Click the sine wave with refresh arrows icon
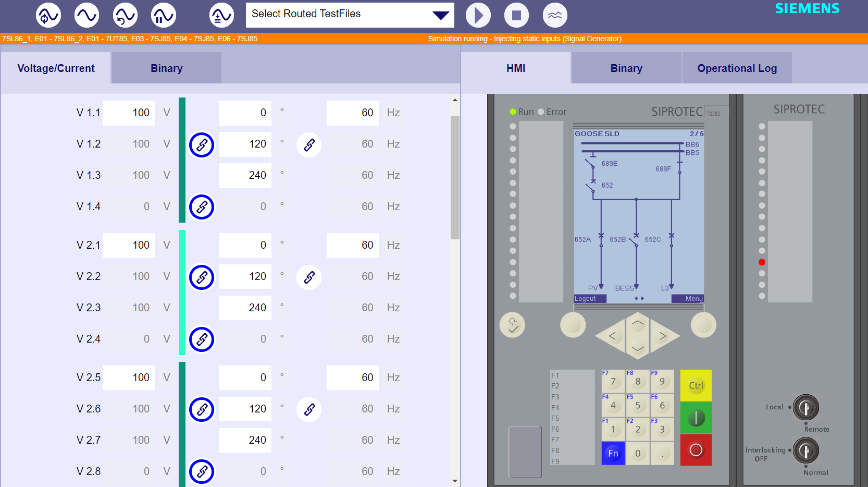 pyautogui.click(x=48, y=15)
